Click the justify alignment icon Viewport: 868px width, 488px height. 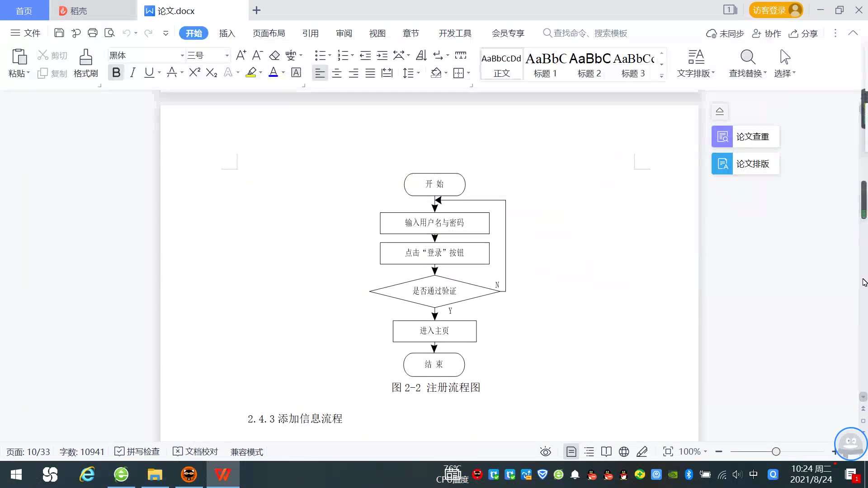coord(370,73)
